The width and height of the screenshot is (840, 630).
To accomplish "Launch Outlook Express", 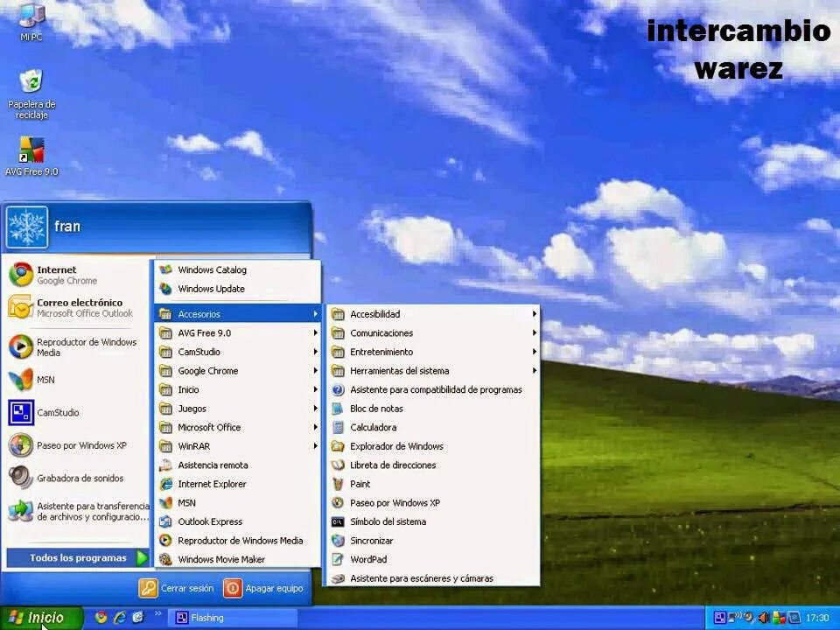I will click(237, 521).
